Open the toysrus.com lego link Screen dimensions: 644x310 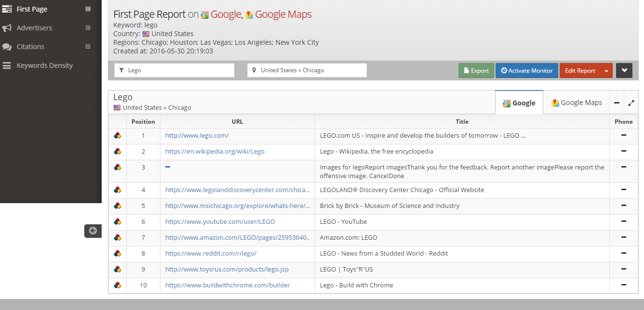pos(227,269)
